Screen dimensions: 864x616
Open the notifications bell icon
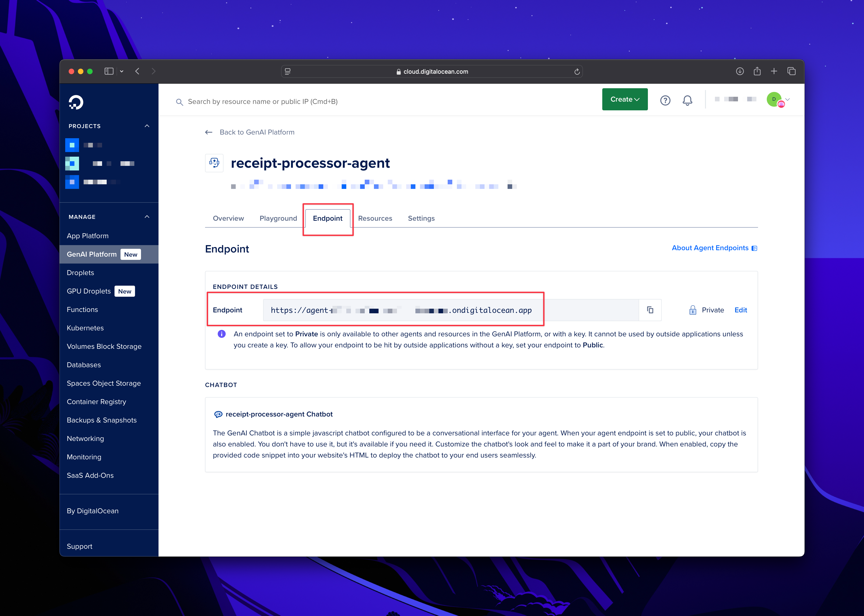click(x=687, y=100)
